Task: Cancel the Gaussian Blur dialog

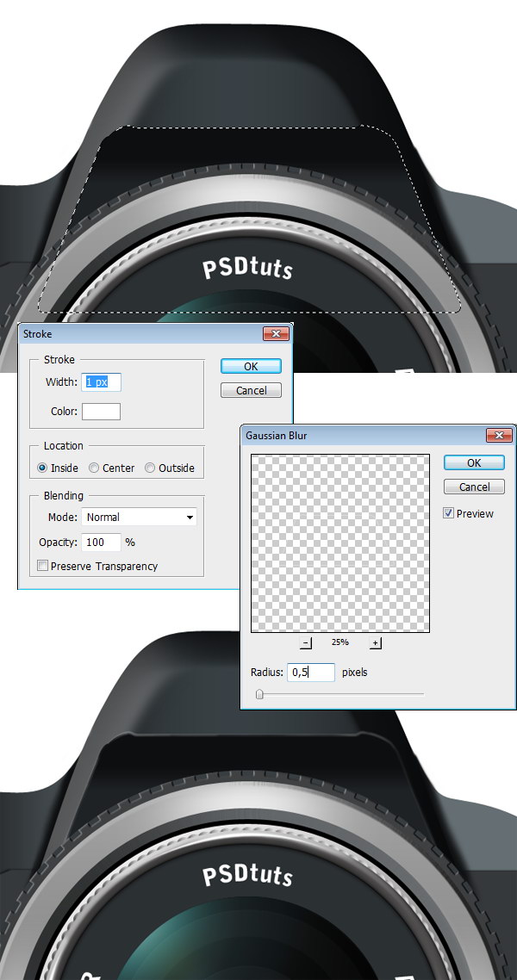Action: 474,487
